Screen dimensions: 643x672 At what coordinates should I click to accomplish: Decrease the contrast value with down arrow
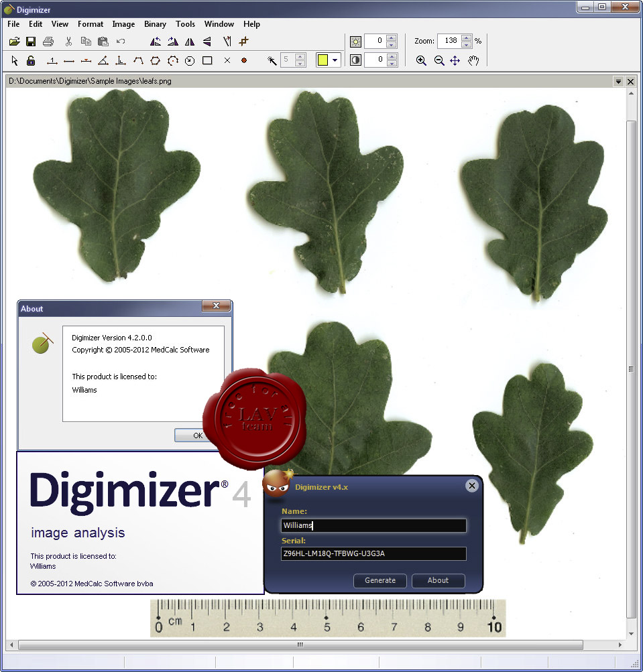coord(391,64)
